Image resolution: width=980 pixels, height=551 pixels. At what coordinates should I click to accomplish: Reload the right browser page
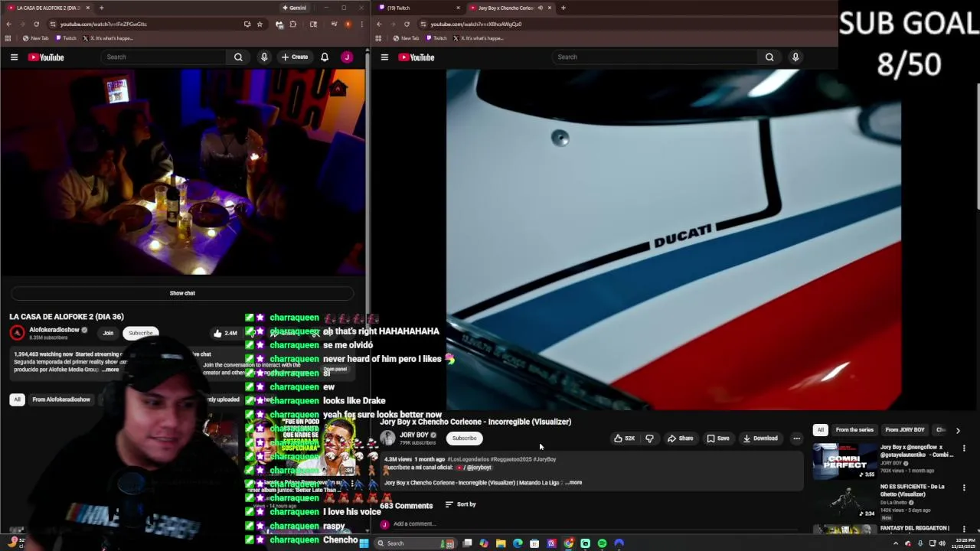click(407, 24)
